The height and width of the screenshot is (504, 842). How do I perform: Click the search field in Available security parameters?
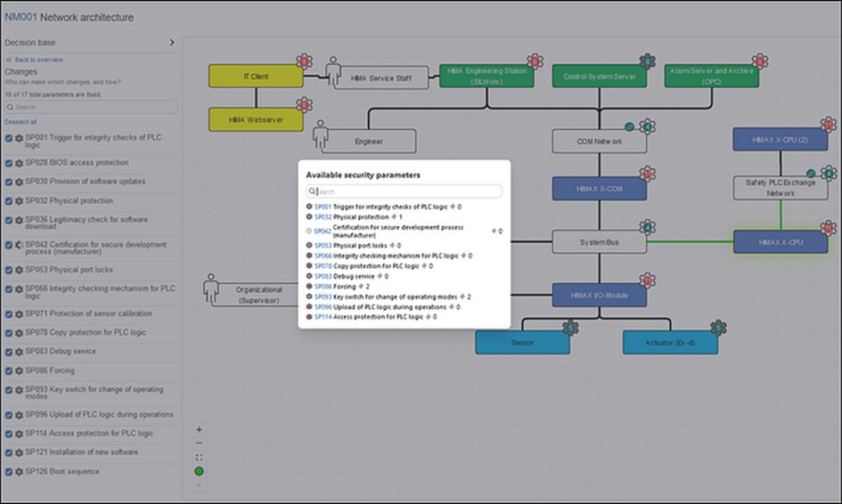(404, 191)
